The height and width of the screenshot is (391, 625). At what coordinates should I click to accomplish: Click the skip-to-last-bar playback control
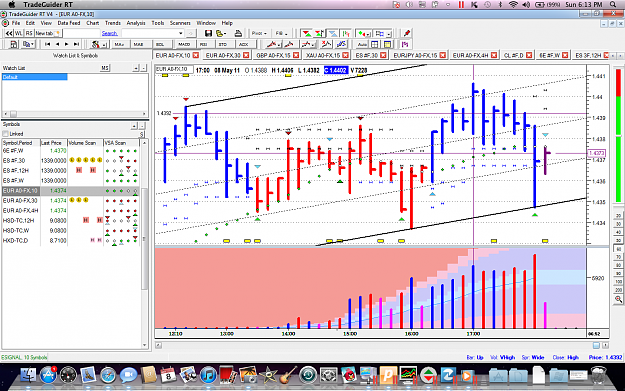77,44
